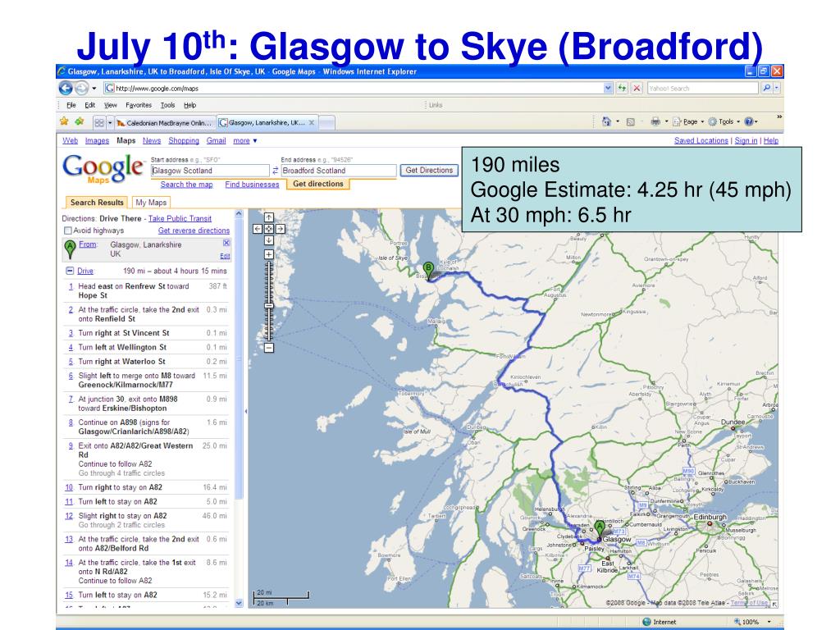The height and width of the screenshot is (630, 840).
Task: Click the map zoom slider handle
Action: pos(269,306)
